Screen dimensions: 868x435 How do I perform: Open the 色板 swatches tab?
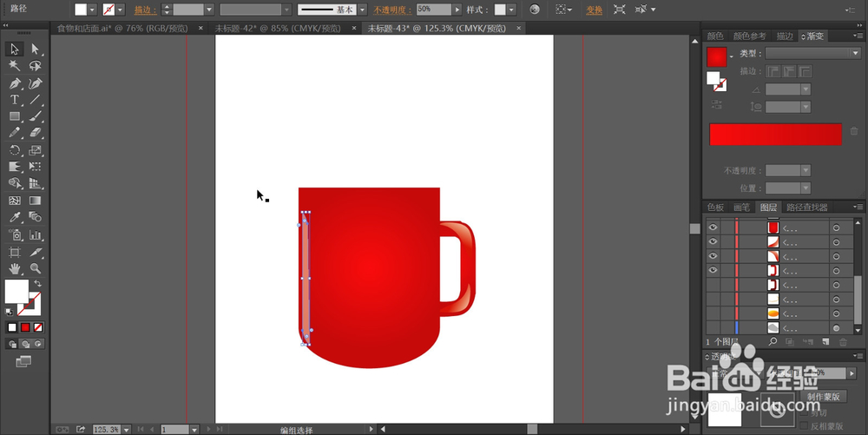point(715,207)
